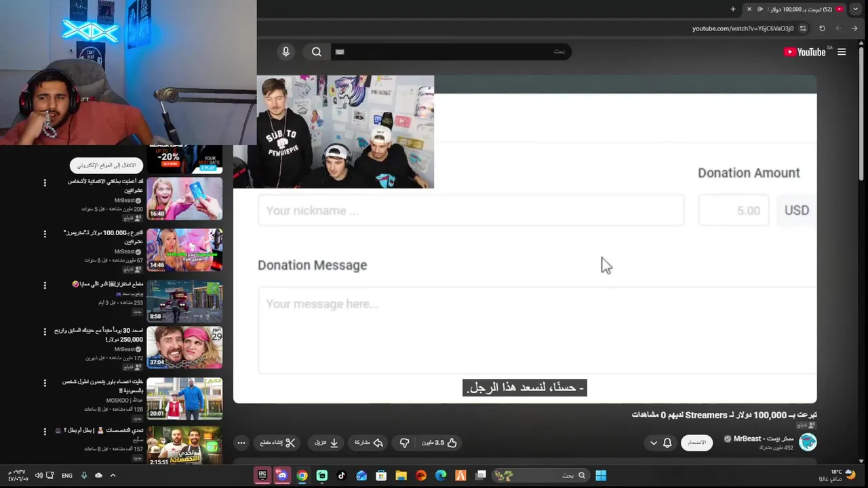The image size is (868, 488).
Task: Open the taskbar clock and date
Action: click(x=18, y=475)
